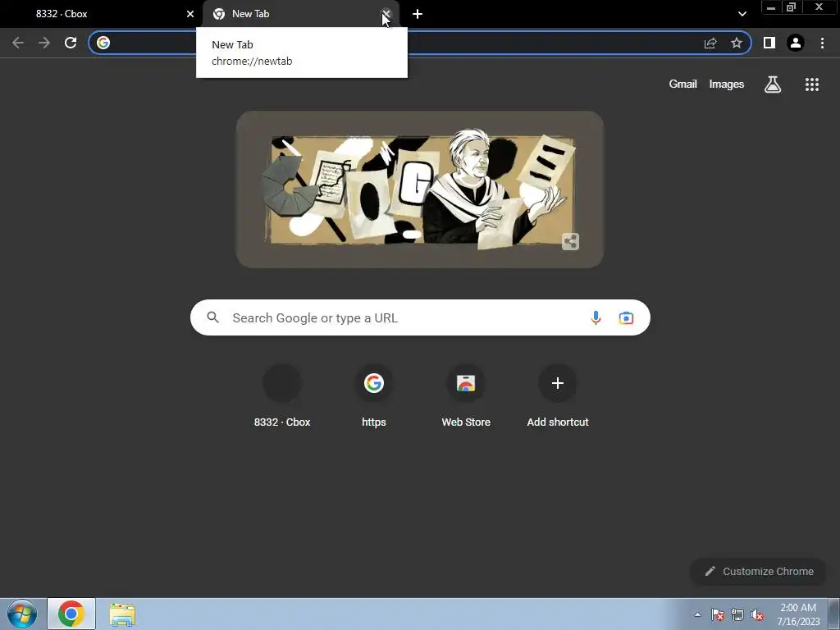Bookmark this tab with the star icon
840x630 pixels.
pyautogui.click(x=737, y=43)
